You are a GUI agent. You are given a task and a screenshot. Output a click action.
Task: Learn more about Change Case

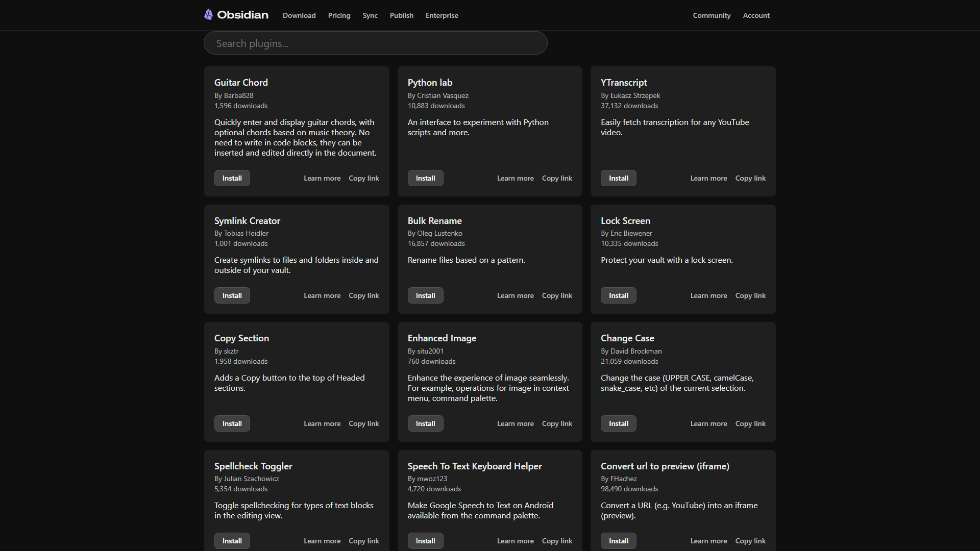tap(709, 423)
